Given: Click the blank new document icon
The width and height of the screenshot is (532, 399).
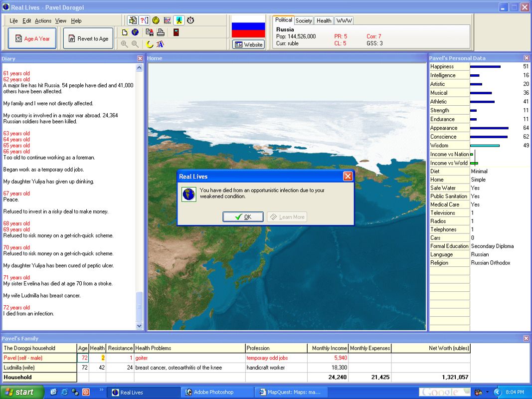Looking at the screenshot, I should pos(125,32).
